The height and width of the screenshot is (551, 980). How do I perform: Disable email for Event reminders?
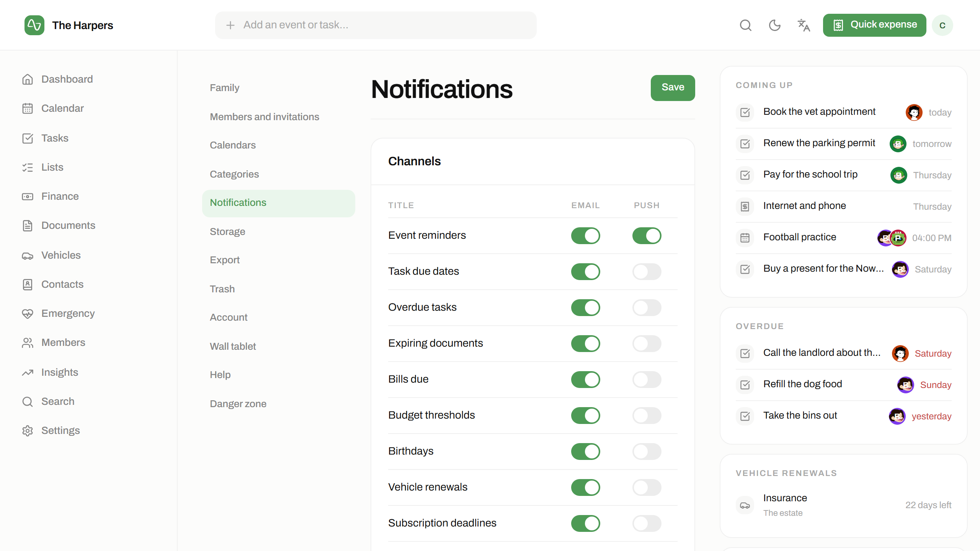pos(586,236)
